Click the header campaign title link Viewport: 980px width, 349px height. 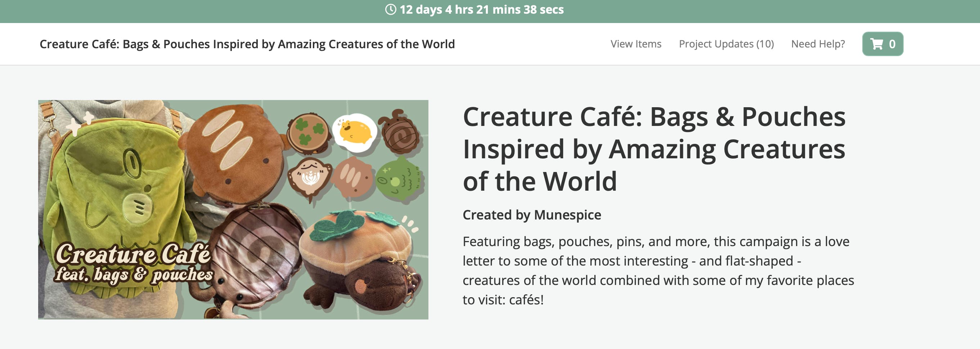coord(247,44)
